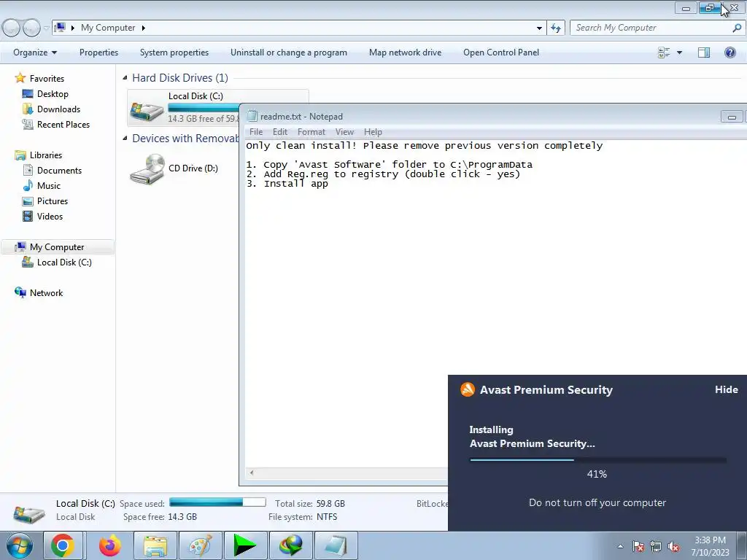This screenshot has width=747, height=560.
Task: Open Google Chrome from the taskbar
Action: pyautogui.click(x=63, y=545)
